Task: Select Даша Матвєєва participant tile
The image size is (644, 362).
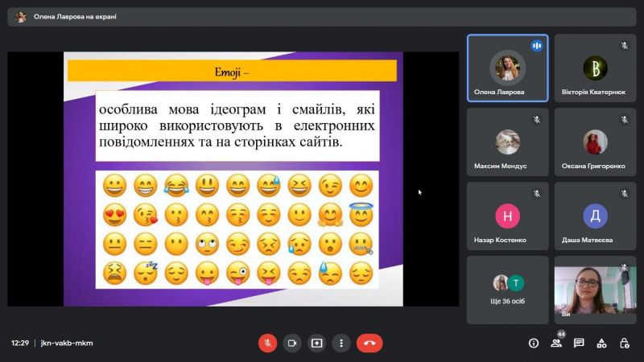Action: tap(595, 216)
